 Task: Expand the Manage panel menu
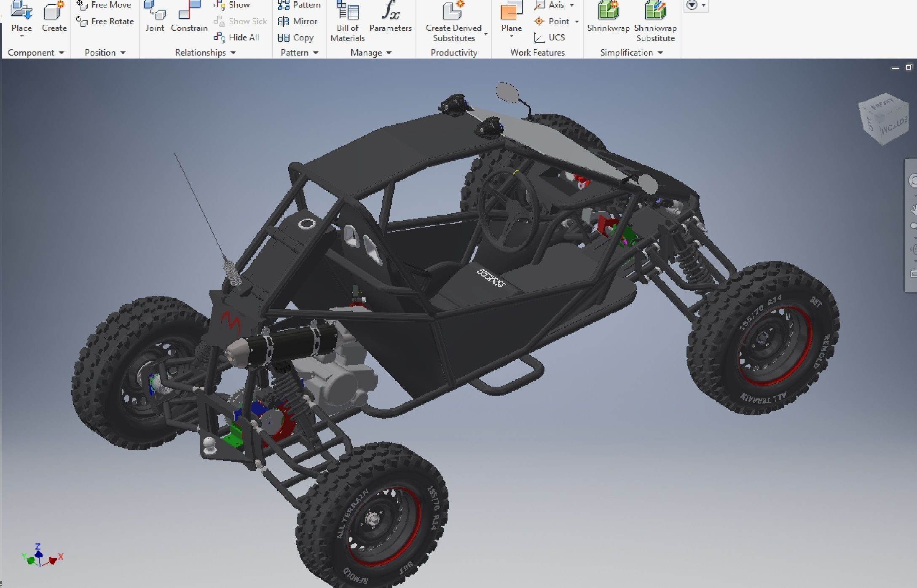tap(389, 53)
